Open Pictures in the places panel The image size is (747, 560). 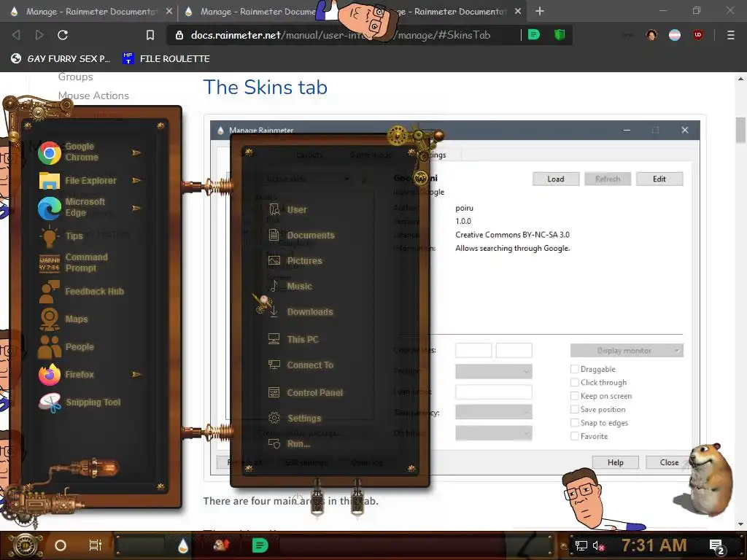point(295,261)
